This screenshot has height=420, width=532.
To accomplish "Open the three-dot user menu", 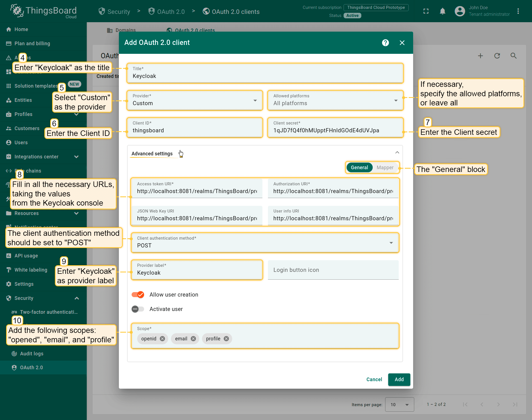I will tap(518, 11).
